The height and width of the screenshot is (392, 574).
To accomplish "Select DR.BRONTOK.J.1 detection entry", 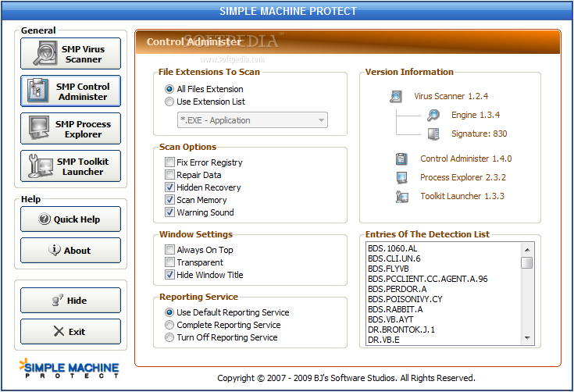I will tap(401, 330).
